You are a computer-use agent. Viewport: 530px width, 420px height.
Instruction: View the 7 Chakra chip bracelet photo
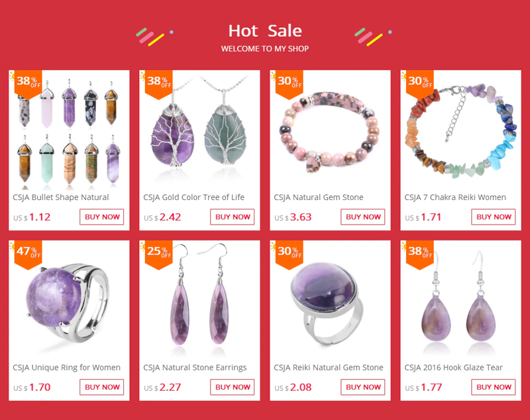[x=460, y=130]
